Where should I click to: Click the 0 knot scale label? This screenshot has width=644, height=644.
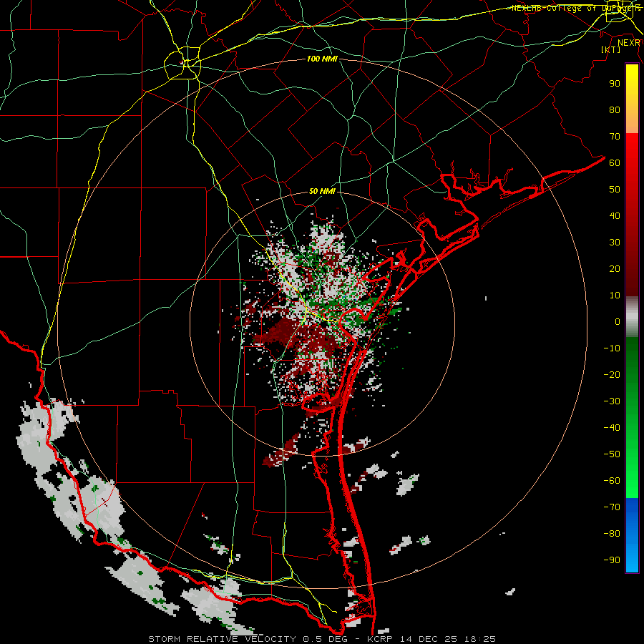point(618,321)
